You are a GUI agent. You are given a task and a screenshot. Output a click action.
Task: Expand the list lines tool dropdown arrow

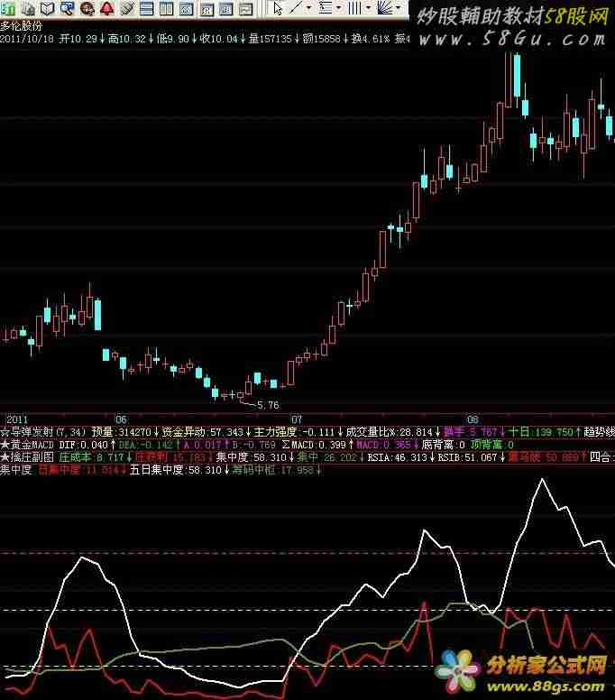[338, 7]
